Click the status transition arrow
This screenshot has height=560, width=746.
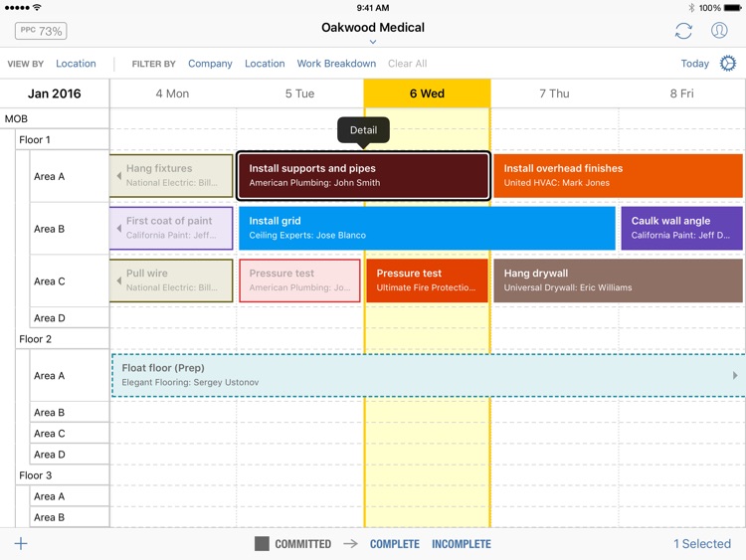(351, 543)
